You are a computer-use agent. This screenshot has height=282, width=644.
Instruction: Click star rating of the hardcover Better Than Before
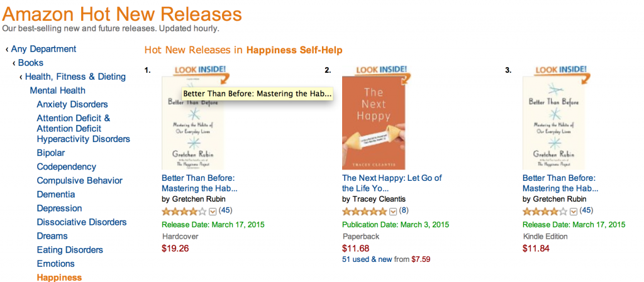184,211
